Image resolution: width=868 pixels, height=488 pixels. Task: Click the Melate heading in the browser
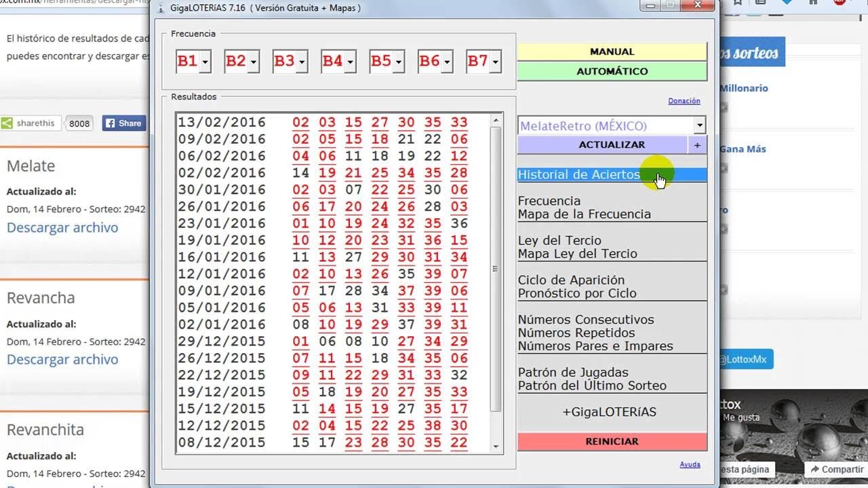click(31, 166)
